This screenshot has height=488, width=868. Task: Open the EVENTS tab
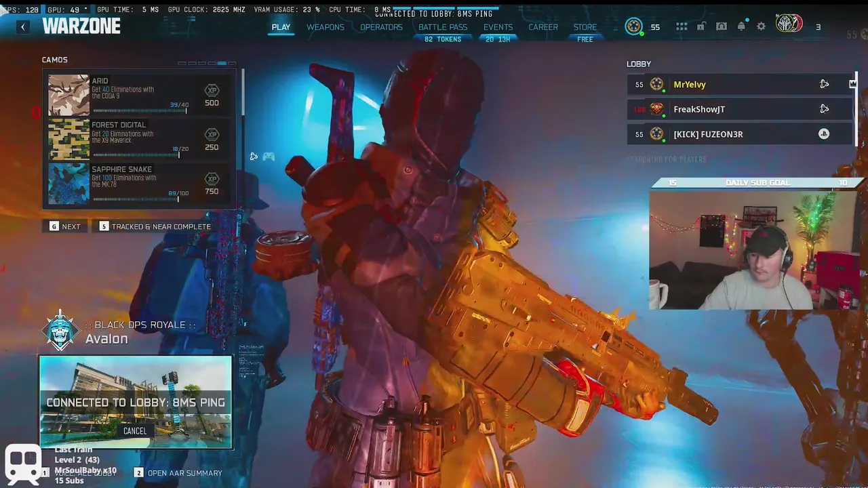tap(498, 27)
